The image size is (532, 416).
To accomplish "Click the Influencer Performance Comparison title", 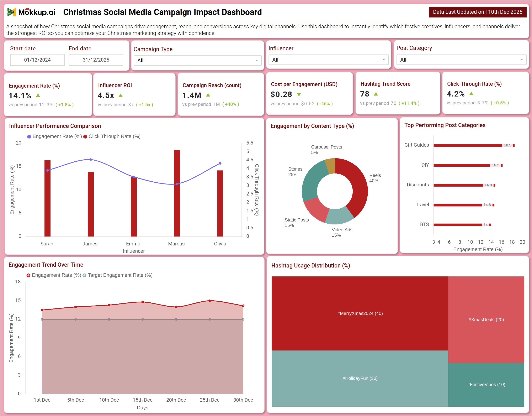I will (x=55, y=126).
